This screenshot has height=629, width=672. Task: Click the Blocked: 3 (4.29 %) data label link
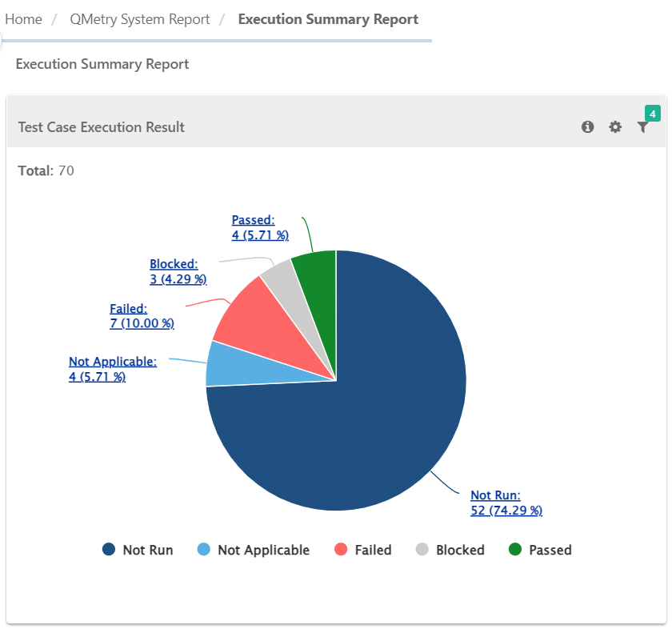coord(178,271)
